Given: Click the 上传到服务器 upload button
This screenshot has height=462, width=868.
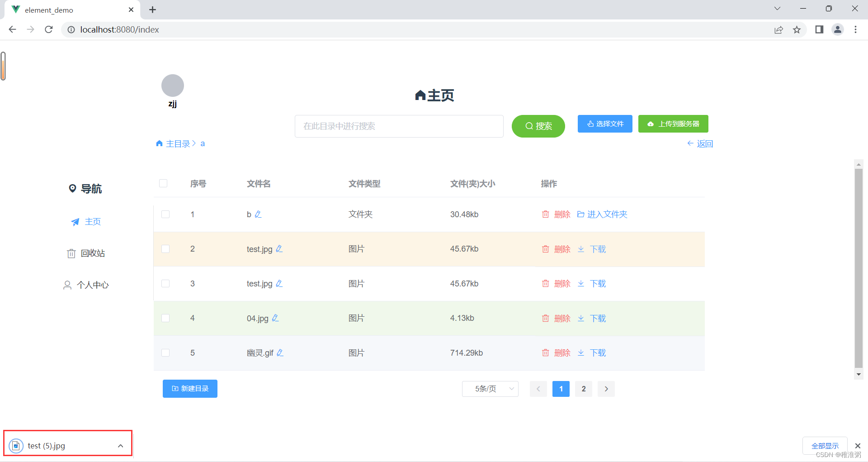Looking at the screenshot, I should pyautogui.click(x=673, y=124).
